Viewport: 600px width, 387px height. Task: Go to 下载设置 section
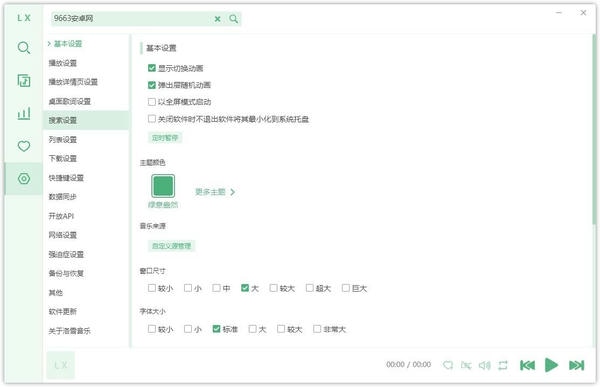pos(62,158)
